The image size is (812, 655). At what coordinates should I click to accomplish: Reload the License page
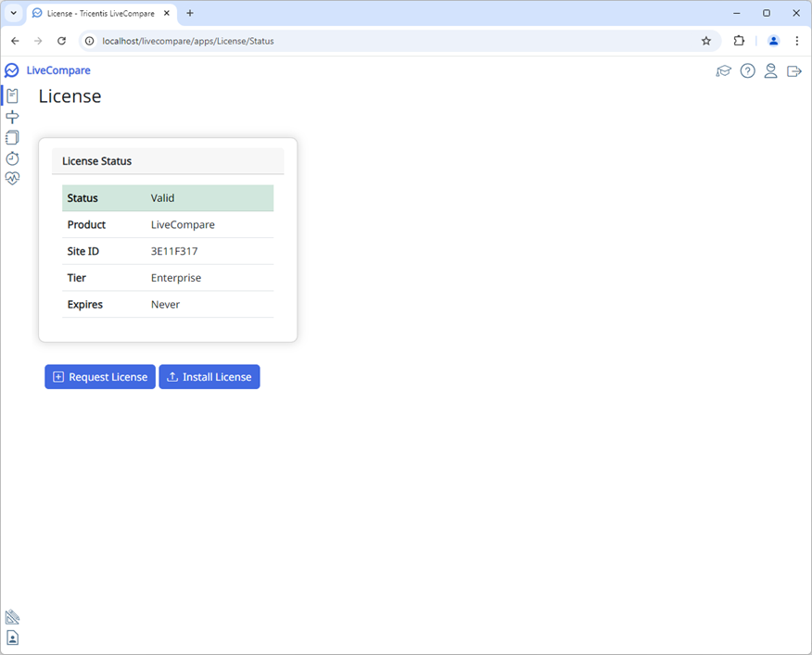point(61,41)
